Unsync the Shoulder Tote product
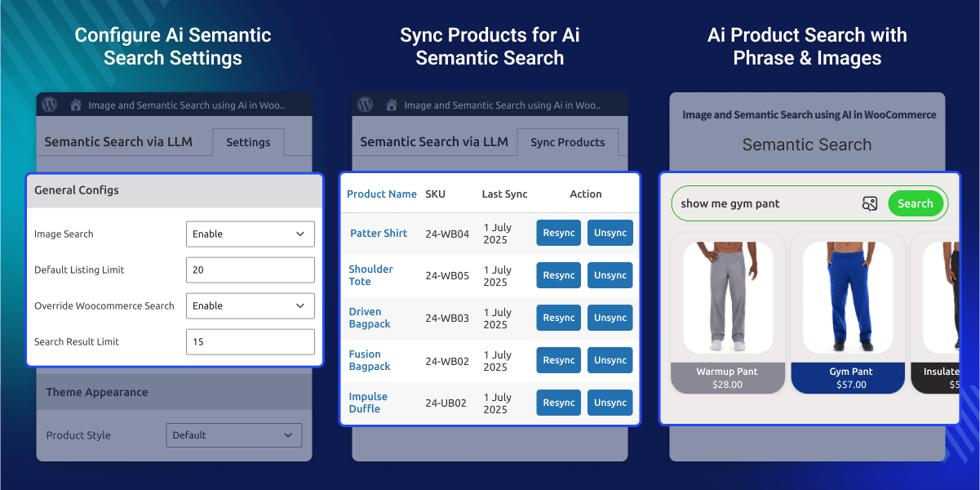The height and width of the screenshot is (490, 980). (x=610, y=275)
